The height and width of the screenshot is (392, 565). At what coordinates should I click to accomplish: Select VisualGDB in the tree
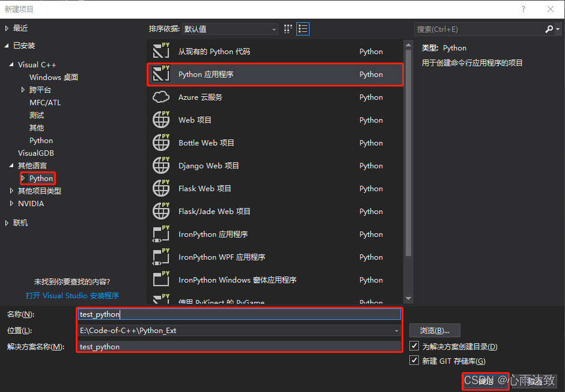[x=36, y=153]
